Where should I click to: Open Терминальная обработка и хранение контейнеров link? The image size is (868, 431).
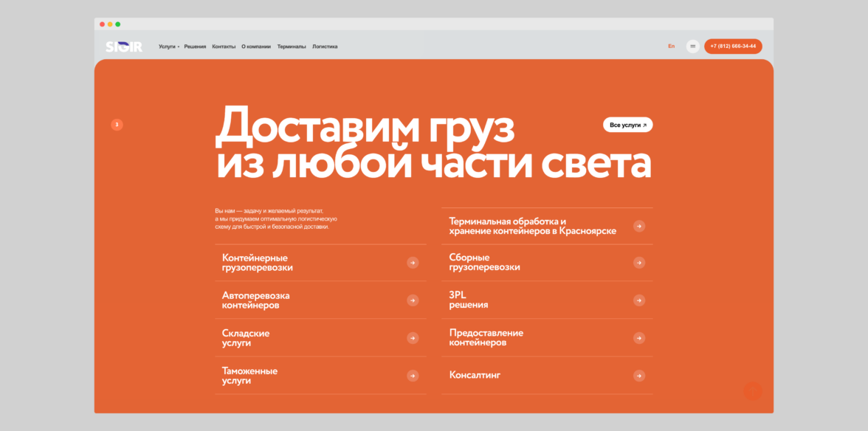coord(532,226)
